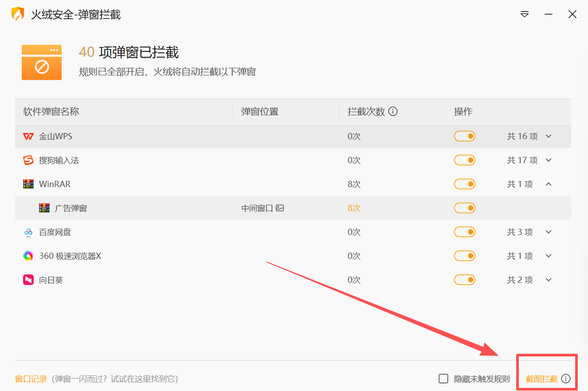Click the 金山WPS application icon
This screenshot has width=588, height=391.
tap(28, 136)
